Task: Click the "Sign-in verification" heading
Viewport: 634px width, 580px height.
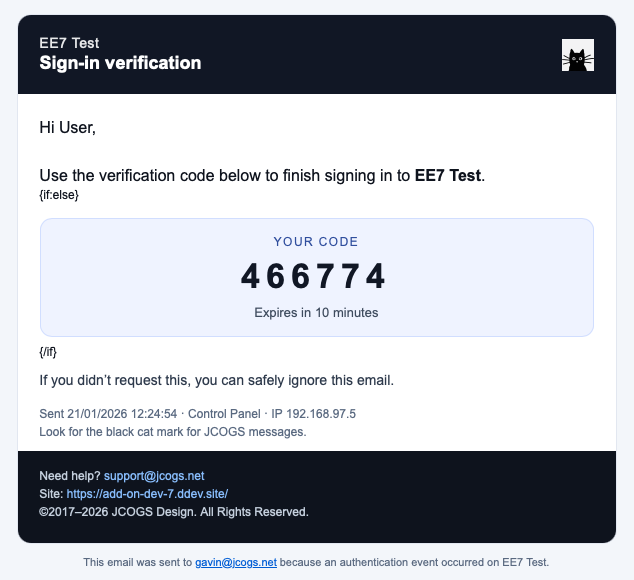Action: pyautogui.click(x=120, y=63)
